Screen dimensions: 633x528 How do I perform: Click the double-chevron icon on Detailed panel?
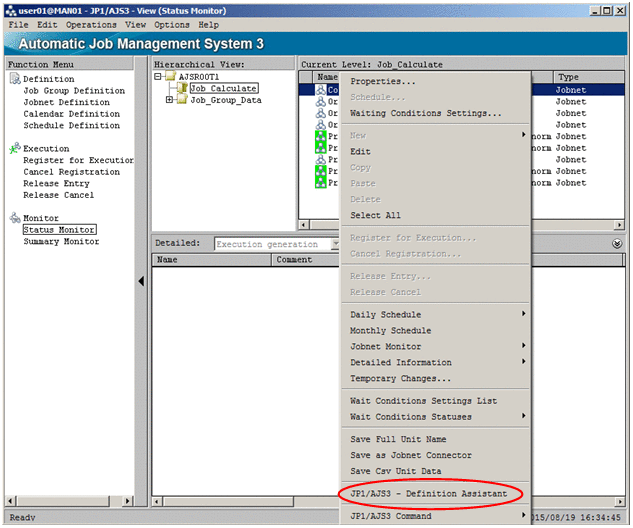[617, 243]
